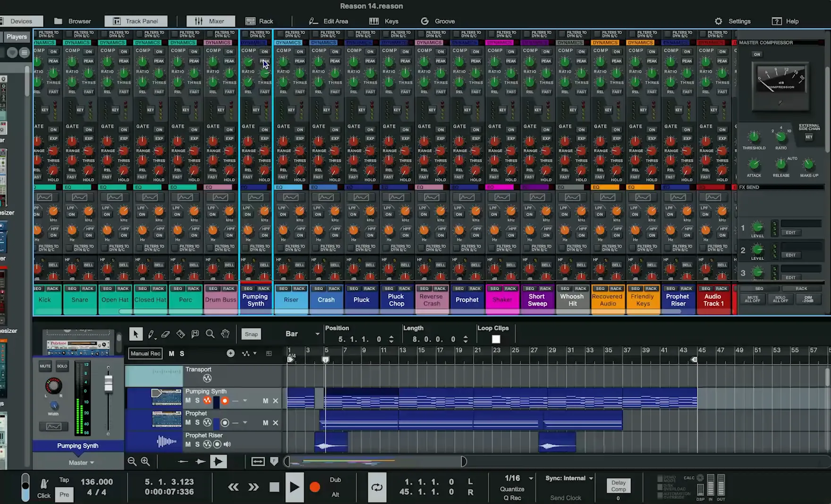Click the Add Track plus icon

tap(230, 353)
